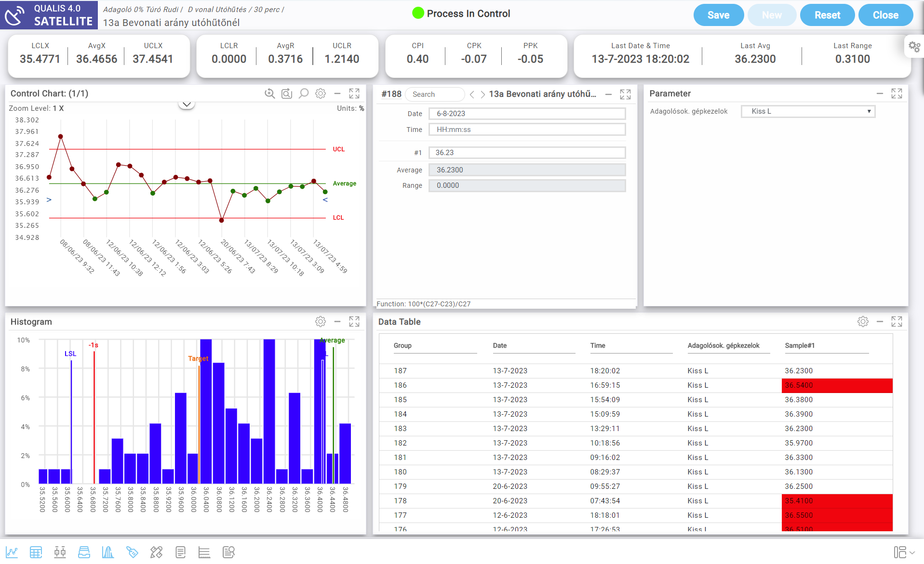Minimize the Histogram panel

[x=337, y=321]
